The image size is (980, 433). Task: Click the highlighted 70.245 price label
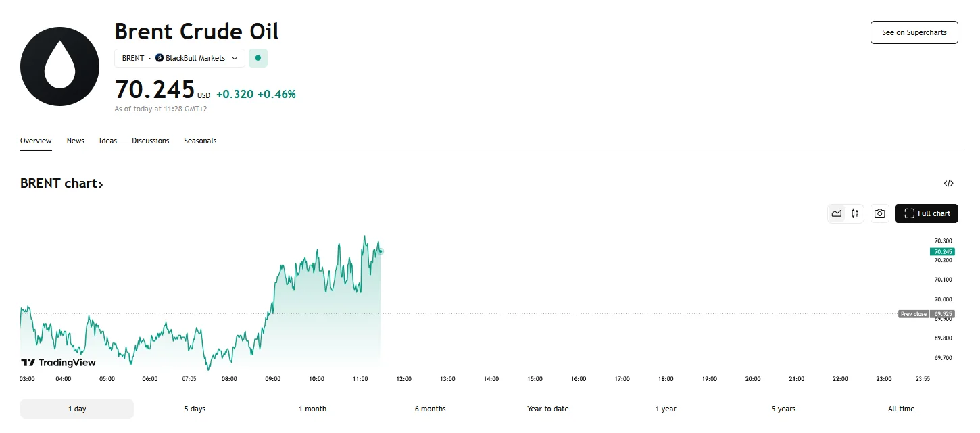tap(942, 251)
